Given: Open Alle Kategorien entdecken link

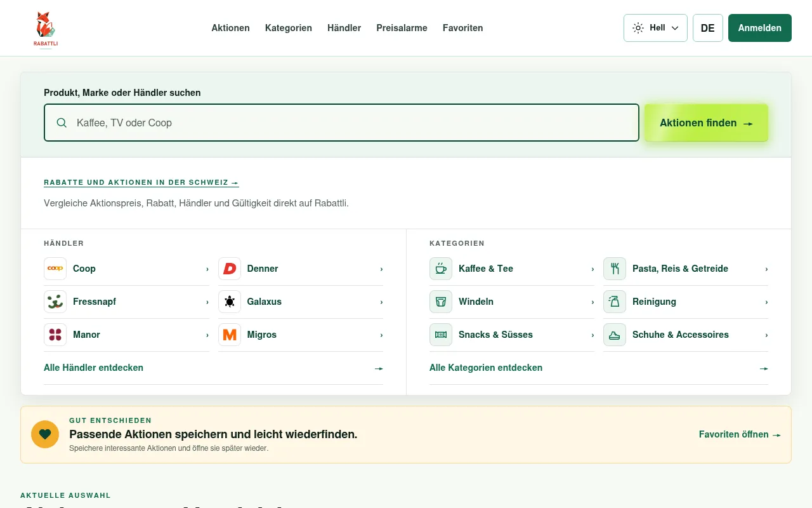Looking at the screenshot, I should (x=599, y=368).
